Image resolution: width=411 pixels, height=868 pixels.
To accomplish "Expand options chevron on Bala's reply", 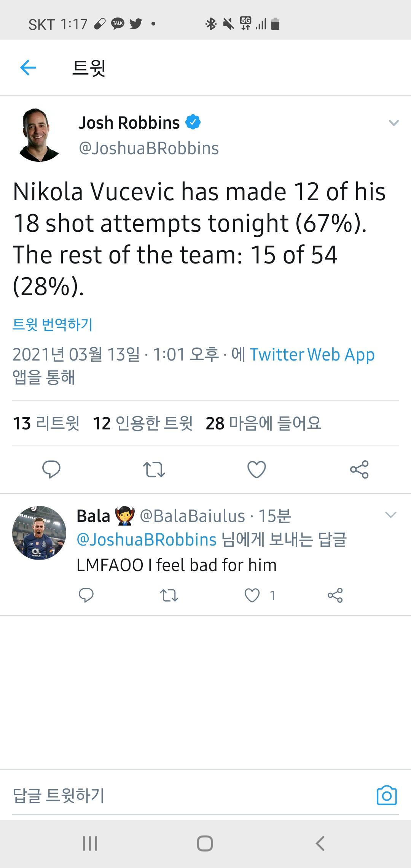I will tap(391, 515).
